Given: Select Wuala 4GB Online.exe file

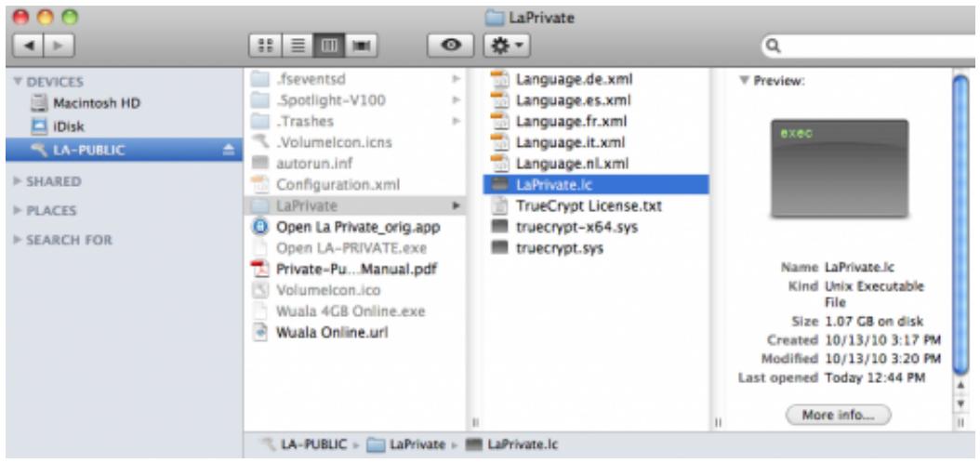Looking at the screenshot, I should tap(355, 311).
